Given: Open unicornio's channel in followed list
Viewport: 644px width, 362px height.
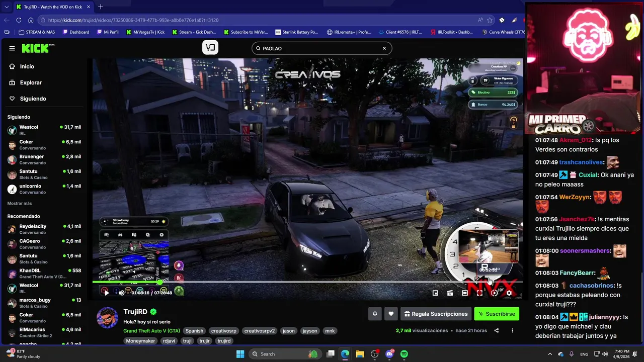Looking at the screenshot, I should pos(45,189).
